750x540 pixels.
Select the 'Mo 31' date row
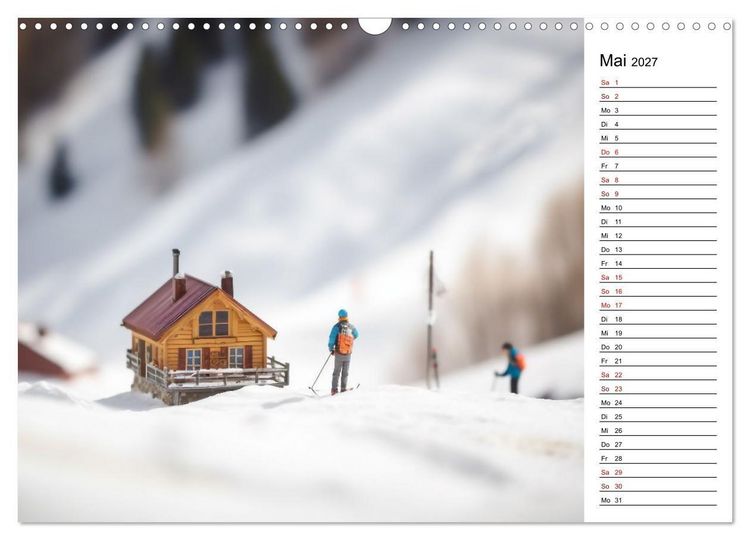coord(658,500)
